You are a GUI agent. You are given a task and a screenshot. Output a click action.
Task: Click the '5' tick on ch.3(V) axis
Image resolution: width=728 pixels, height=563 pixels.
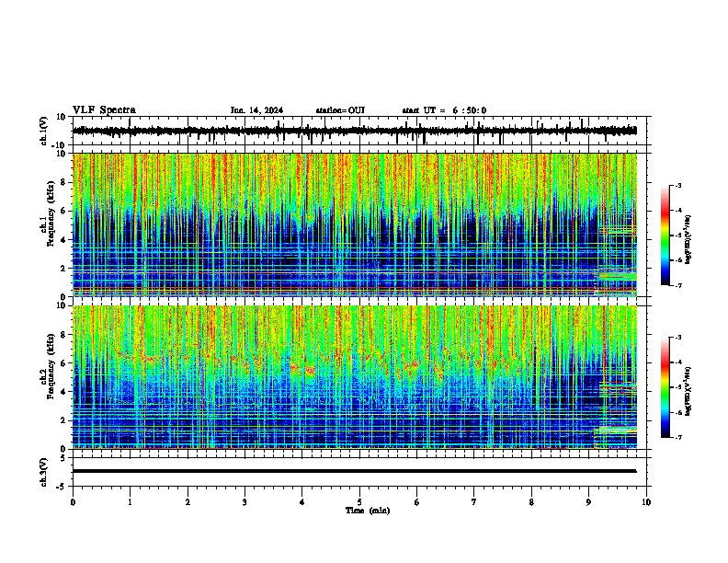pos(63,458)
